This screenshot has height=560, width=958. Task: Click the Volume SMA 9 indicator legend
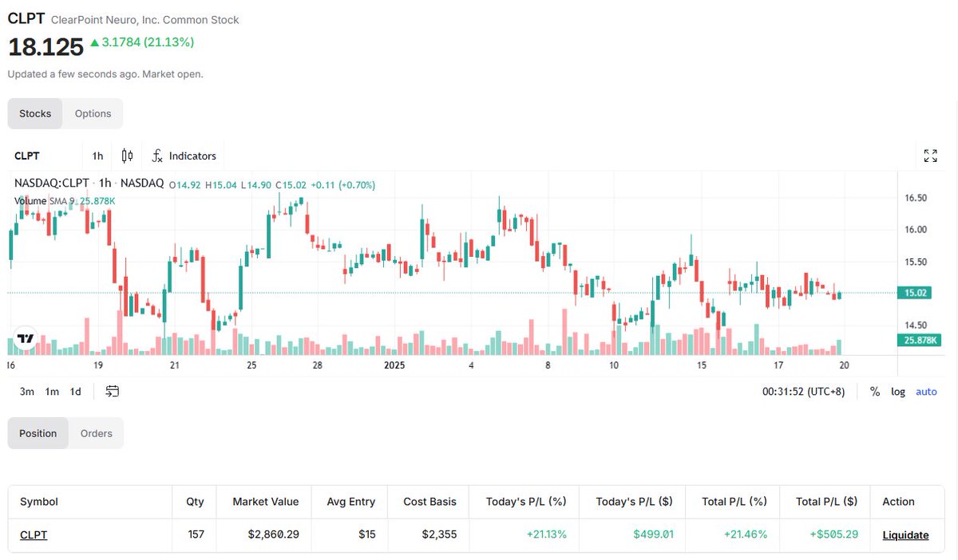pyautogui.click(x=65, y=201)
